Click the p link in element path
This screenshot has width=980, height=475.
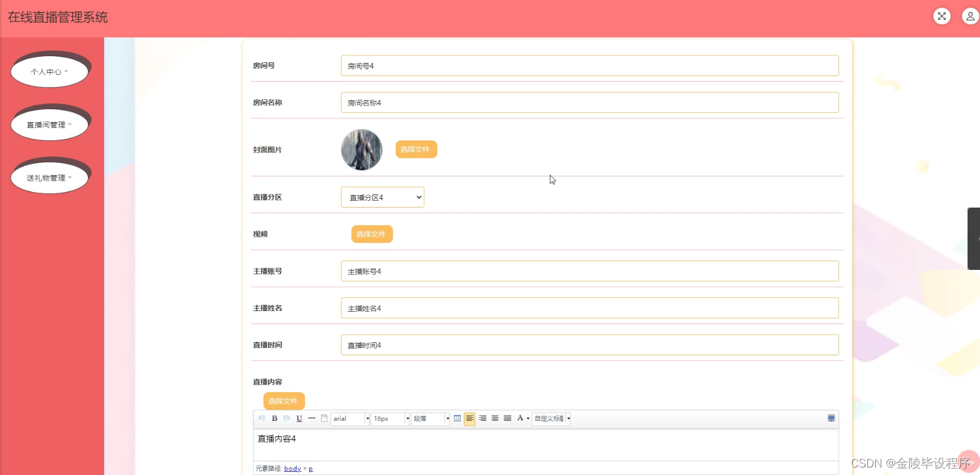(x=310, y=469)
